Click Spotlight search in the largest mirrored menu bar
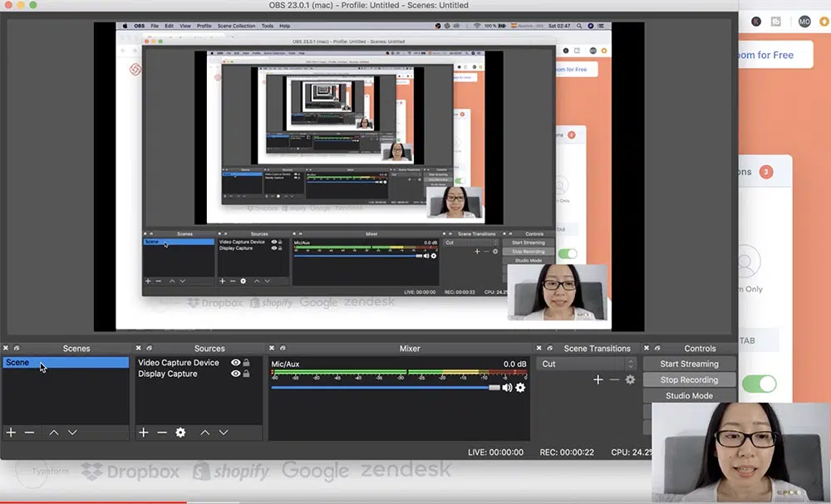 click(579, 26)
